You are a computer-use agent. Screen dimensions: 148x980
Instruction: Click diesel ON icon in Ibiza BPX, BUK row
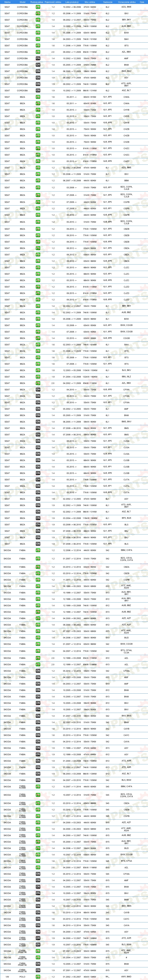(38, 518)
